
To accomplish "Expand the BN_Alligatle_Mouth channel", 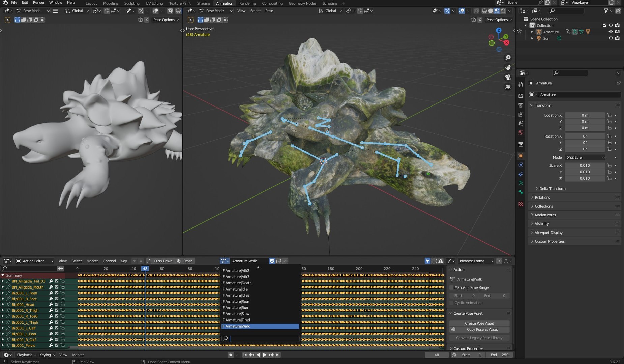I will 3,287.
